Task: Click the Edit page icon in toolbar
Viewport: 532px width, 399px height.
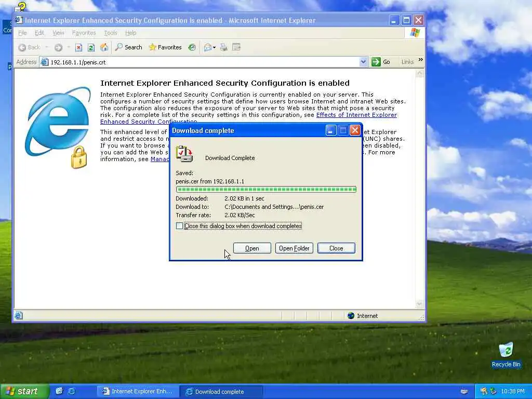Action: 236,47
